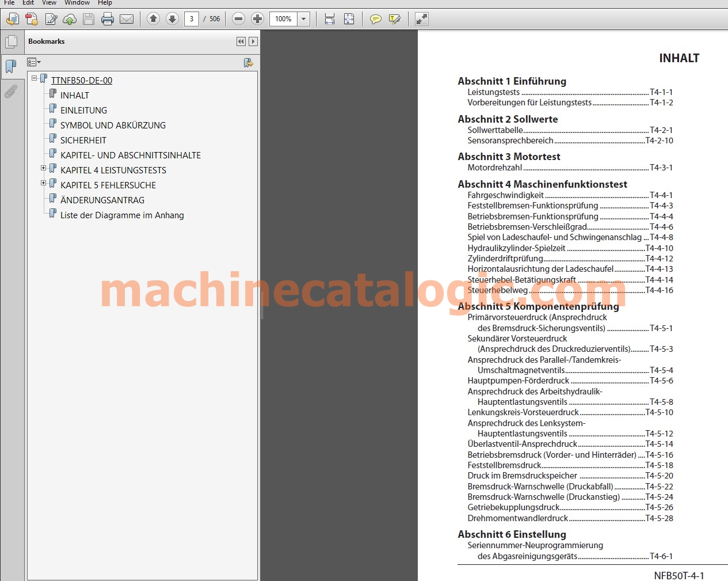
Task: Select SYMBOL UND ABKÜRZUNG bookmark
Action: (113, 126)
